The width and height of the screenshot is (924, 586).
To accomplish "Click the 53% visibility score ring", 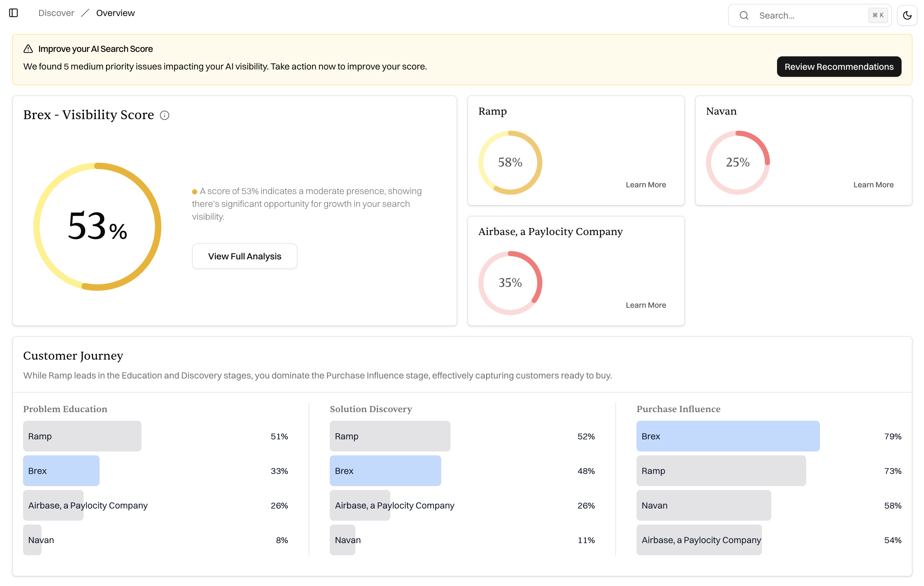I will click(97, 226).
